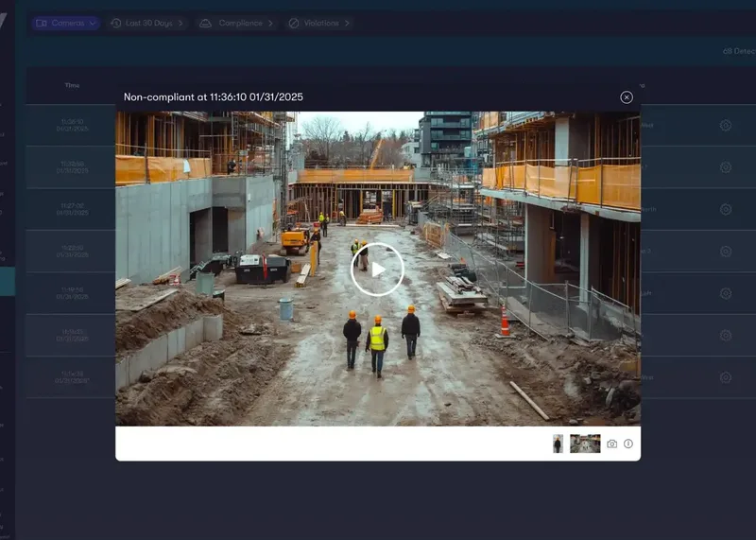Select the 11:27:02 detection row
This screenshot has width=756, height=540.
pyautogui.click(x=391, y=209)
